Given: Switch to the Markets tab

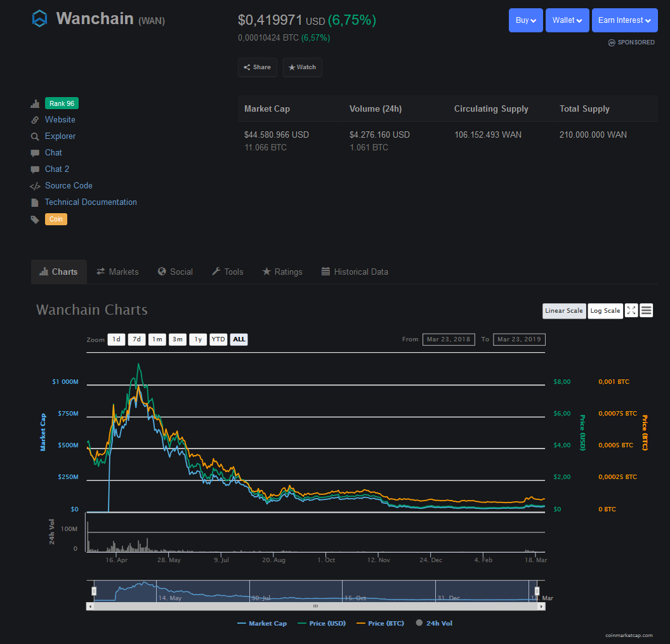Looking at the screenshot, I should (x=117, y=272).
